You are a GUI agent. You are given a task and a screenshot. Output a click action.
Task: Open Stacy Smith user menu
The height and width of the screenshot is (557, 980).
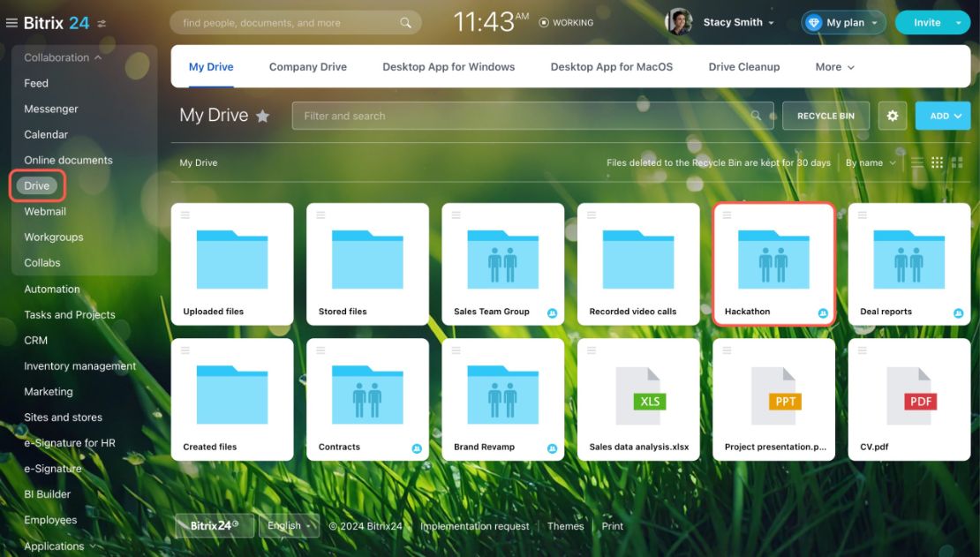pyautogui.click(x=738, y=22)
